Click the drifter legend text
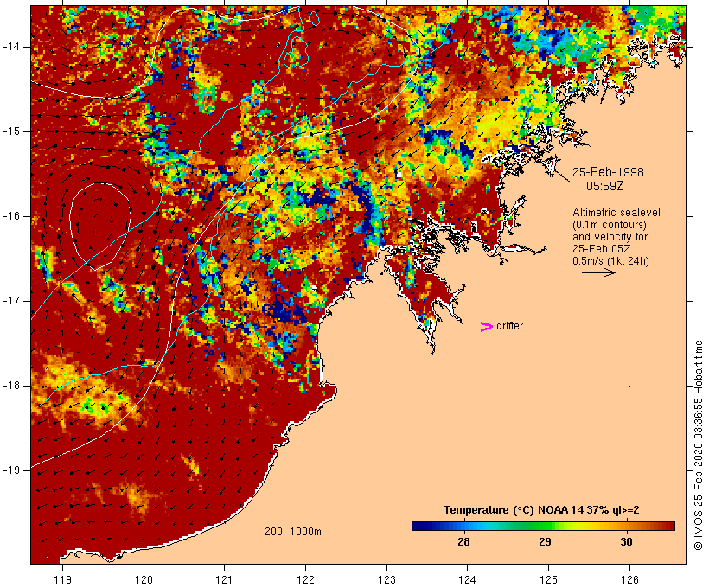The image size is (709, 588). [x=509, y=326]
